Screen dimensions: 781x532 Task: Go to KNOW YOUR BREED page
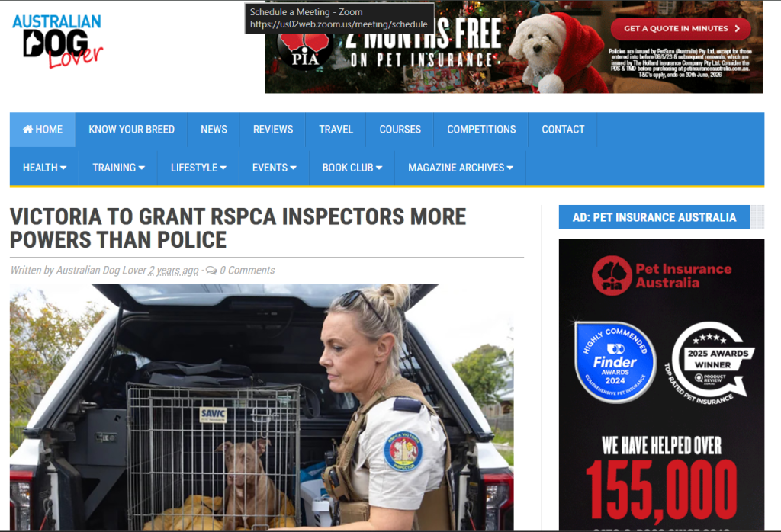coord(131,130)
